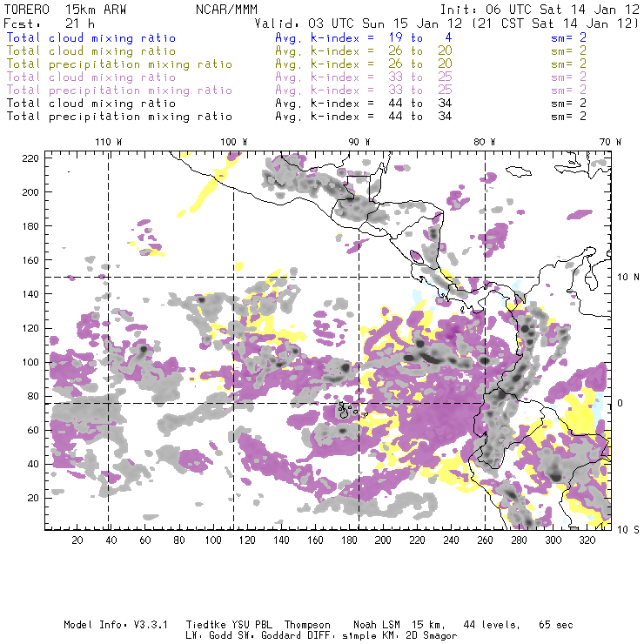Select the "Init: 06 UTC Sat 14 Jan 12" text
Image resolution: width=644 pixels, height=644 pixels.
pos(540,10)
